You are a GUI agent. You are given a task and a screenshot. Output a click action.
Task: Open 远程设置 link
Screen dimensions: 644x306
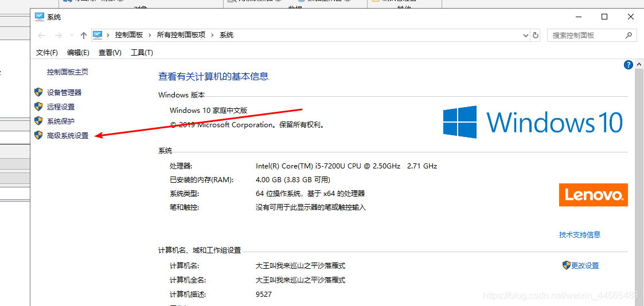click(61, 107)
